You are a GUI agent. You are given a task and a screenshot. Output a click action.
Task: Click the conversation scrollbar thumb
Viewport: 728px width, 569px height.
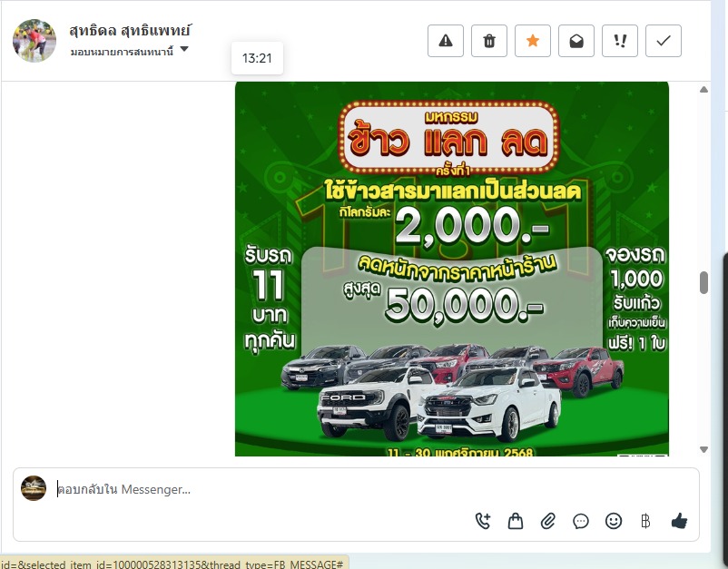703,282
